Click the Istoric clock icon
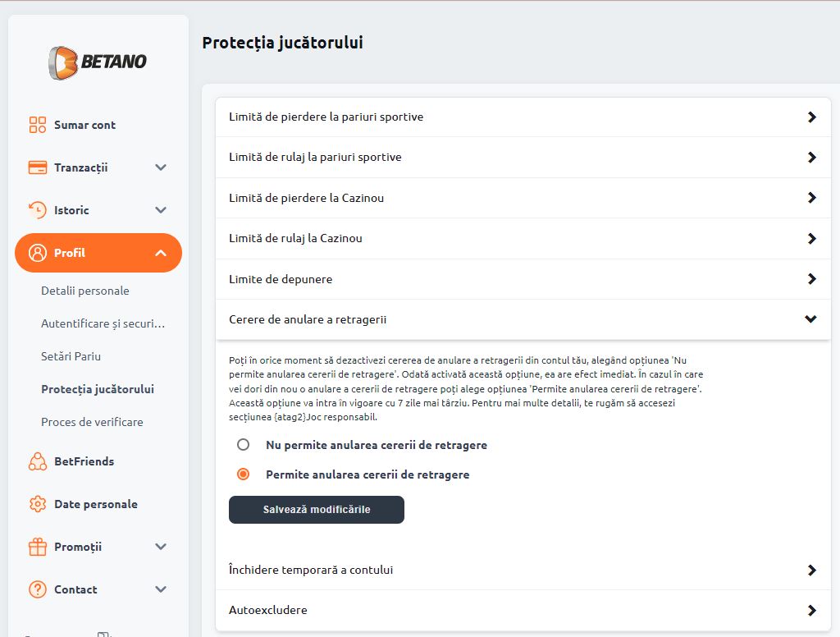This screenshot has height=637, width=840. [x=38, y=210]
